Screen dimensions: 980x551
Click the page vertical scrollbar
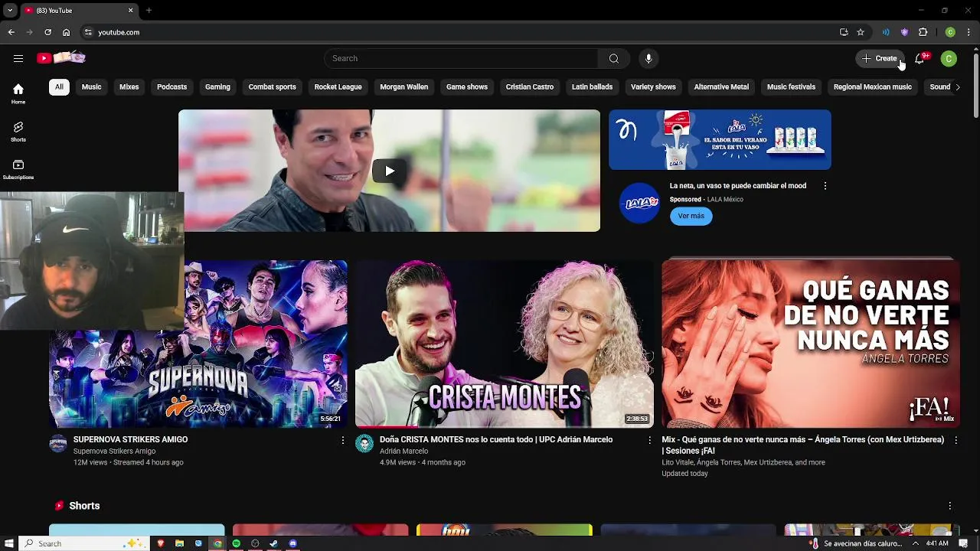975,84
